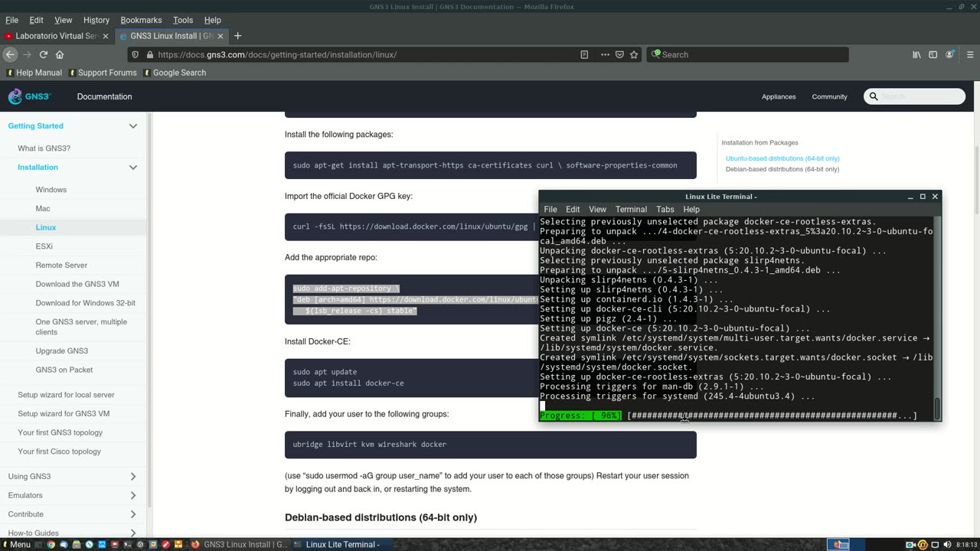The height and width of the screenshot is (551, 980).
Task: Open the terminal's View menu
Action: pos(597,209)
